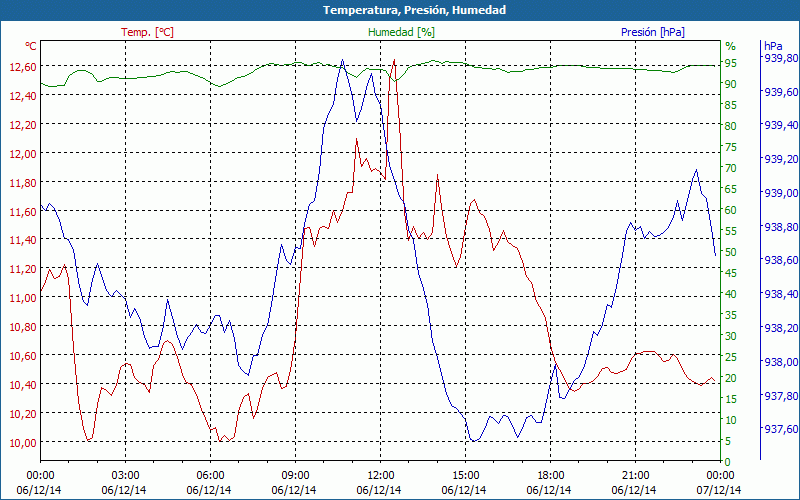Image resolution: width=800 pixels, height=500 pixels.
Task: Click humidity axis value '20'
Action: coord(731,378)
